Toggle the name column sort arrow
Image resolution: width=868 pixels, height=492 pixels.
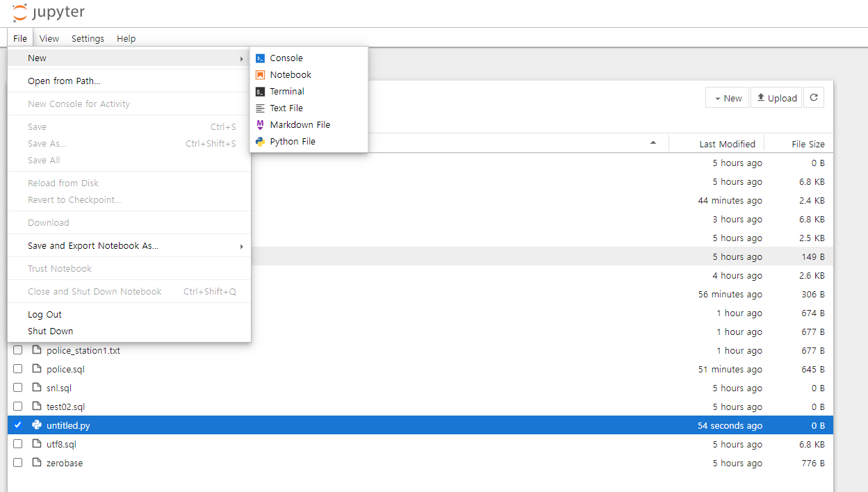(653, 143)
